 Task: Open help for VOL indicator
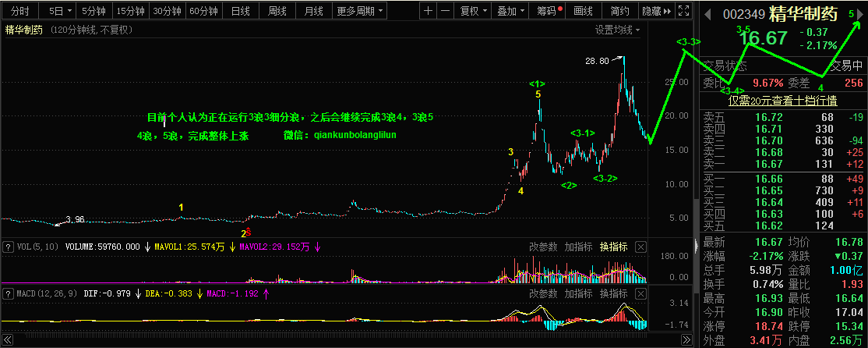coord(9,247)
